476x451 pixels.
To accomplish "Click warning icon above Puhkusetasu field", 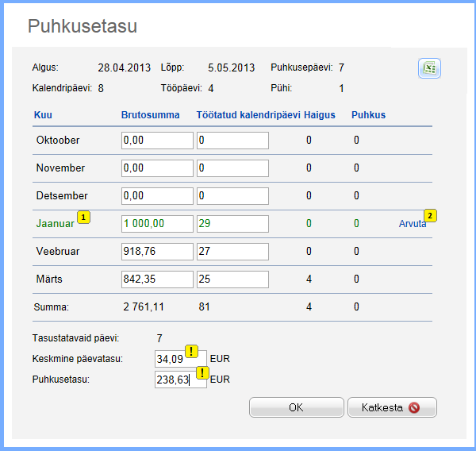I will [203, 372].
